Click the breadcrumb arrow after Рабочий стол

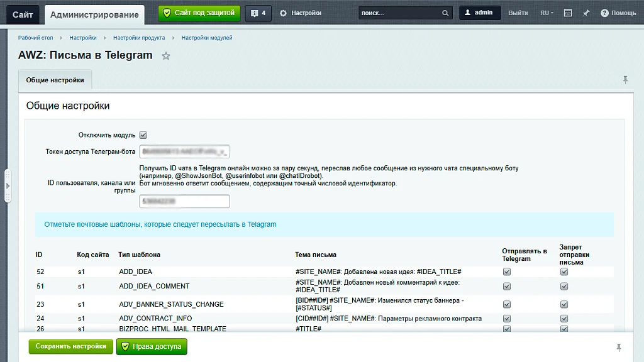click(61, 38)
